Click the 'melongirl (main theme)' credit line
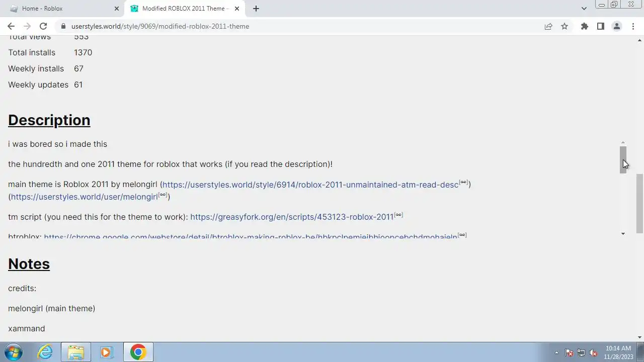 click(x=51, y=308)
